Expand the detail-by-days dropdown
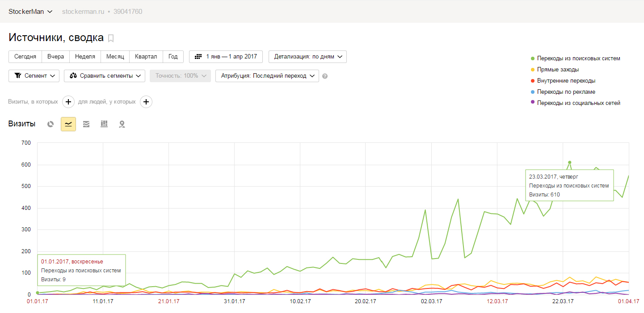This screenshot has width=644, height=313. point(307,57)
